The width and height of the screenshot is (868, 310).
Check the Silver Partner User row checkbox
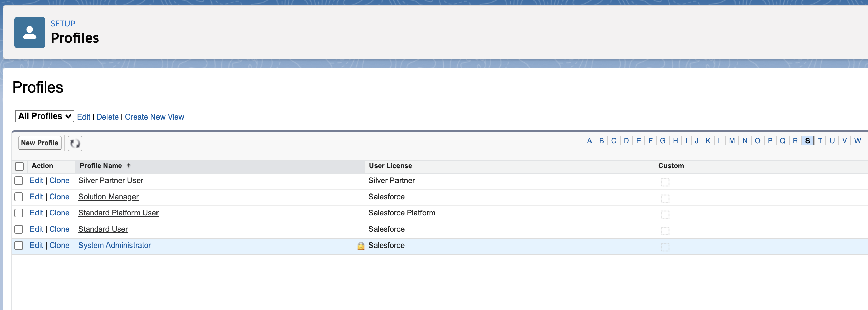click(x=19, y=181)
